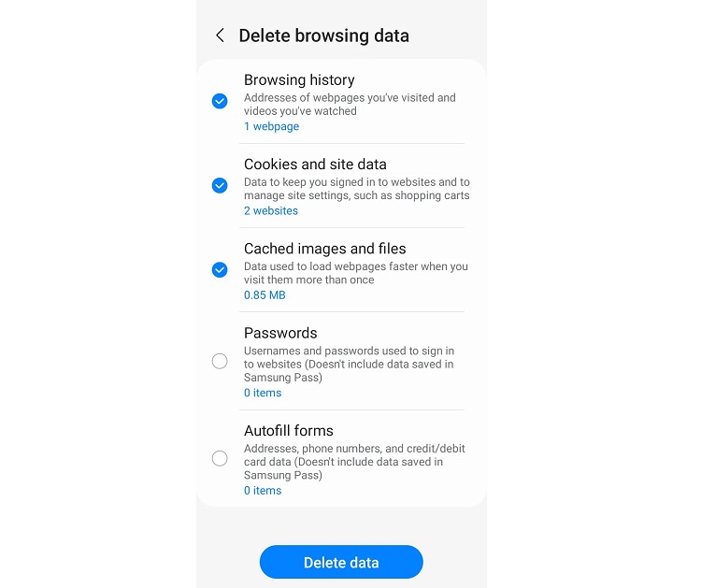
Task: Click the "1 webpage" link
Action: 271,126
